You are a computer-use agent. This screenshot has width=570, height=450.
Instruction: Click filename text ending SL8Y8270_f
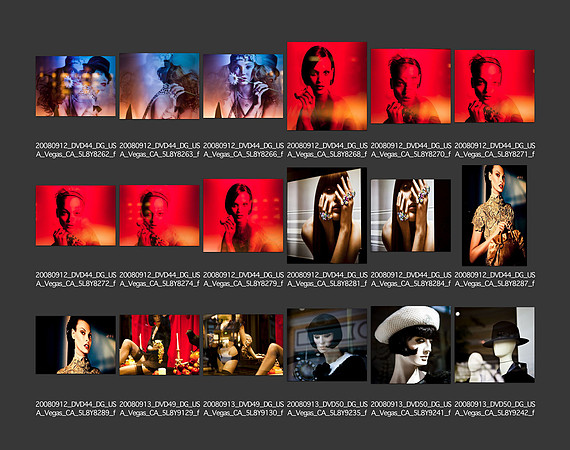point(411,150)
